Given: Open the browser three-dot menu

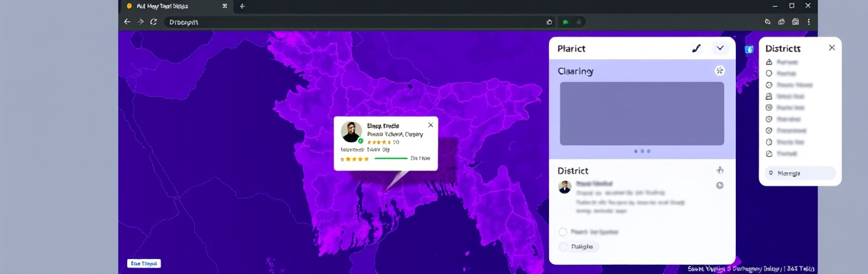Looking at the screenshot, I should [809, 22].
